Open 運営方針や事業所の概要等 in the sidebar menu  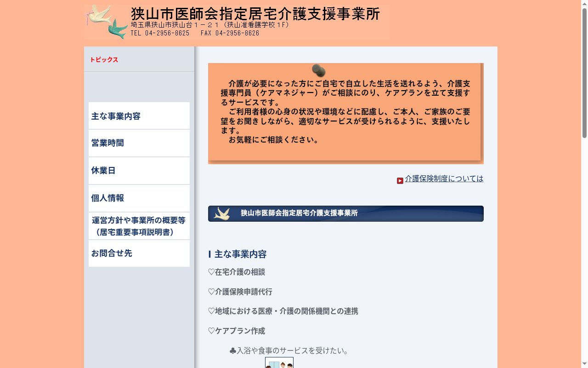pyautogui.click(x=139, y=226)
